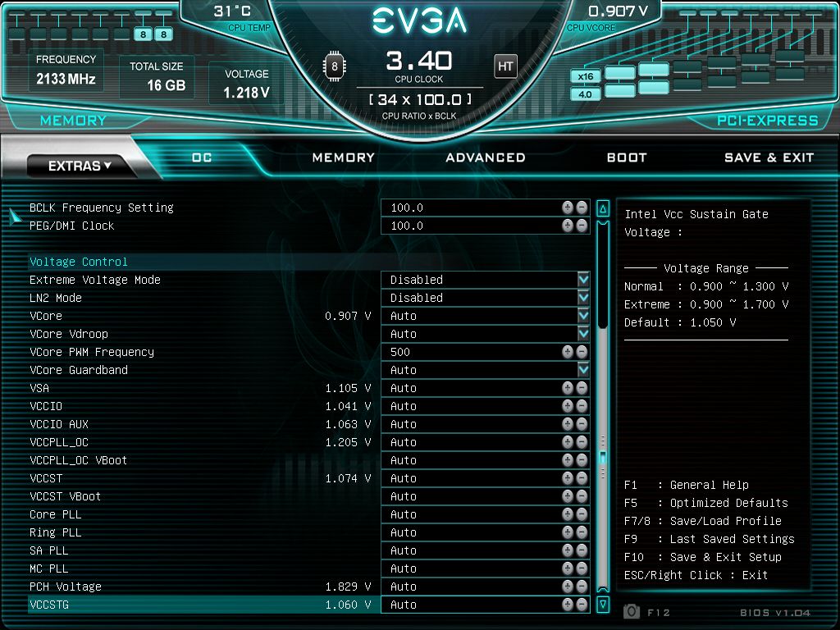The image size is (840, 630).
Task: Click the F12 screenshot camera icon
Action: 632,612
